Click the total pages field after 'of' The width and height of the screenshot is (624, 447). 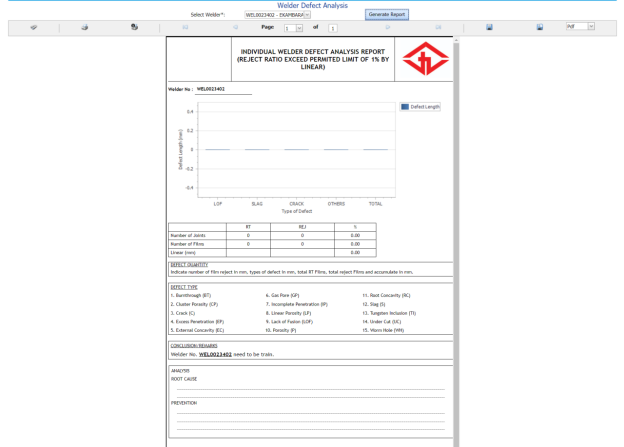click(333, 28)
